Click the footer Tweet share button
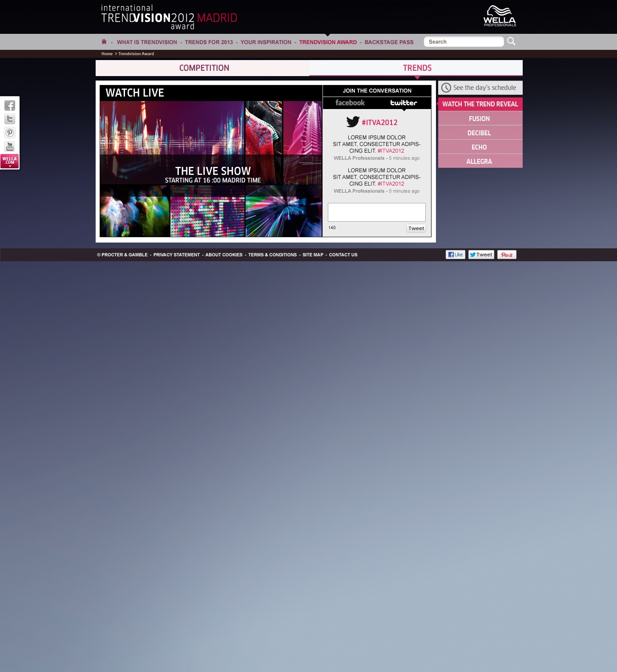Viewport: 617px width, 672px height. coord(481,255)
